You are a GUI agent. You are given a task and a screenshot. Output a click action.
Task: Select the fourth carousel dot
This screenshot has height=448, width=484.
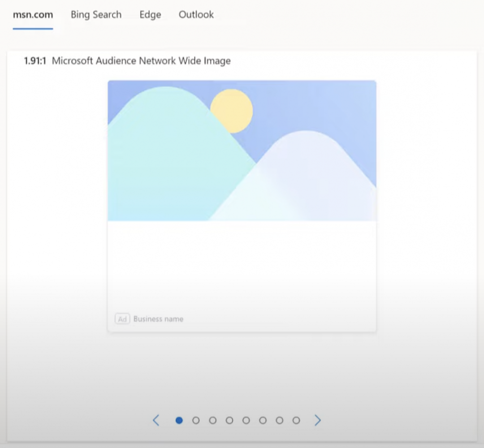pos(229,420)
